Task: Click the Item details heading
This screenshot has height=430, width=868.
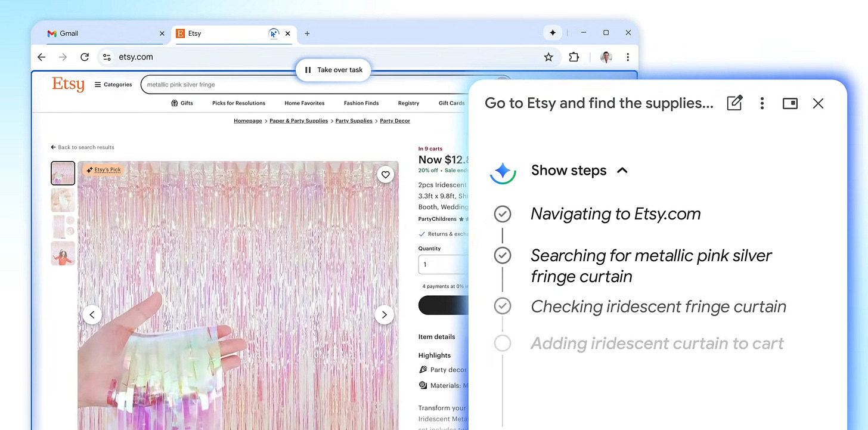Action: pos(436,337)
